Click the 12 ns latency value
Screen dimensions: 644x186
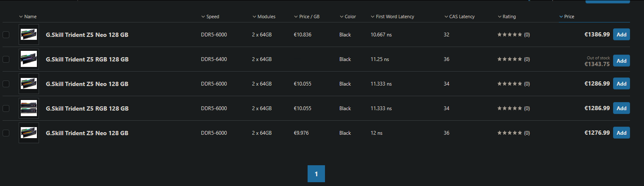coord(377,133)
